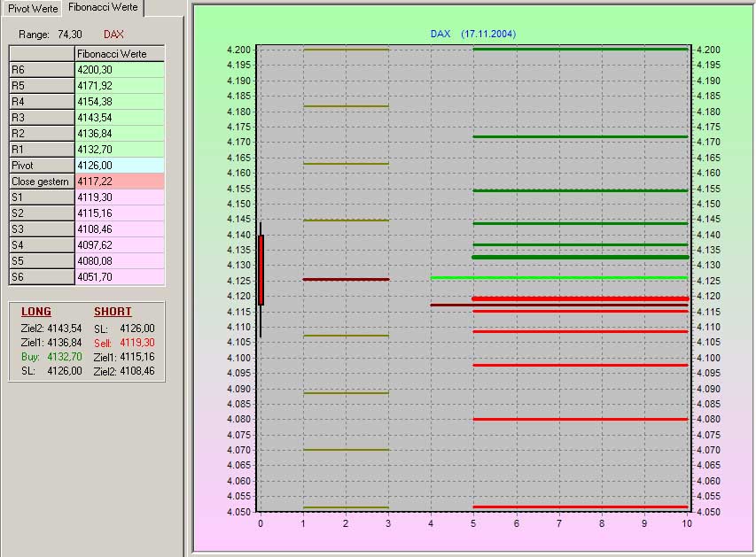
Task: Click the S5 row label
Action: pos(42,260)
